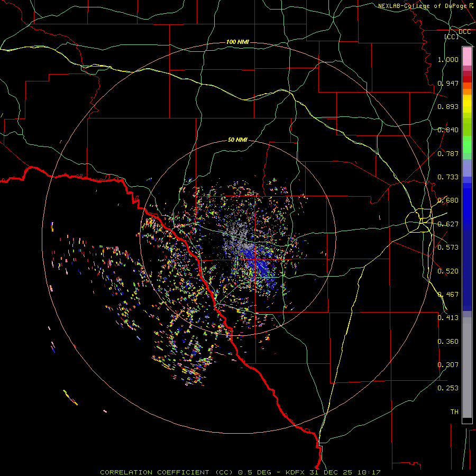Select the 0.307 scale value
This screenshot has height=476, width=476.
coord(448,365)
